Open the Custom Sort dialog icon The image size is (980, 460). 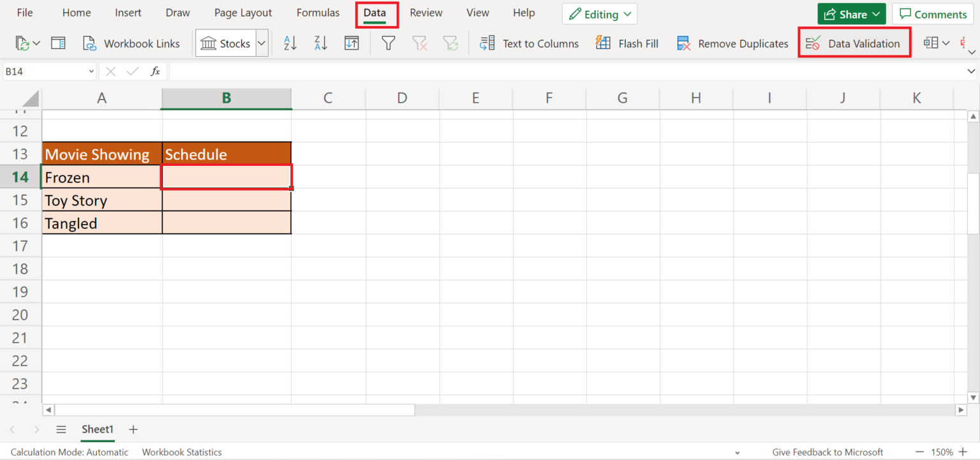click(351, 43)
